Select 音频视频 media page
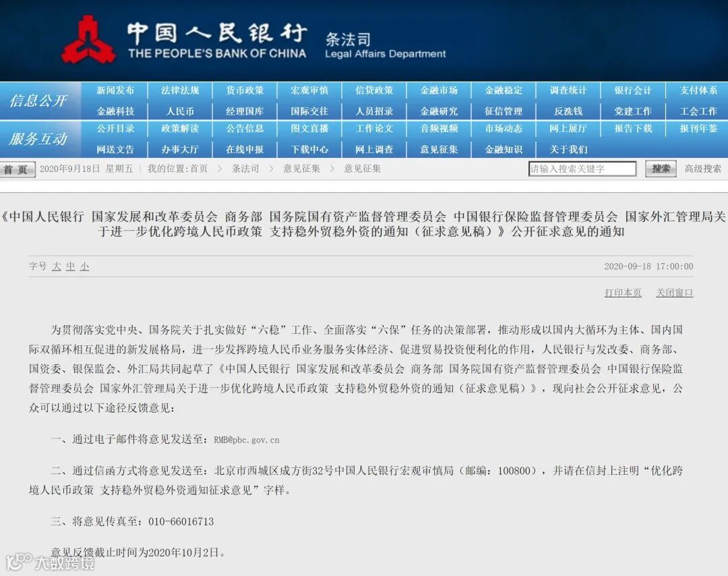 coord(439,128)
